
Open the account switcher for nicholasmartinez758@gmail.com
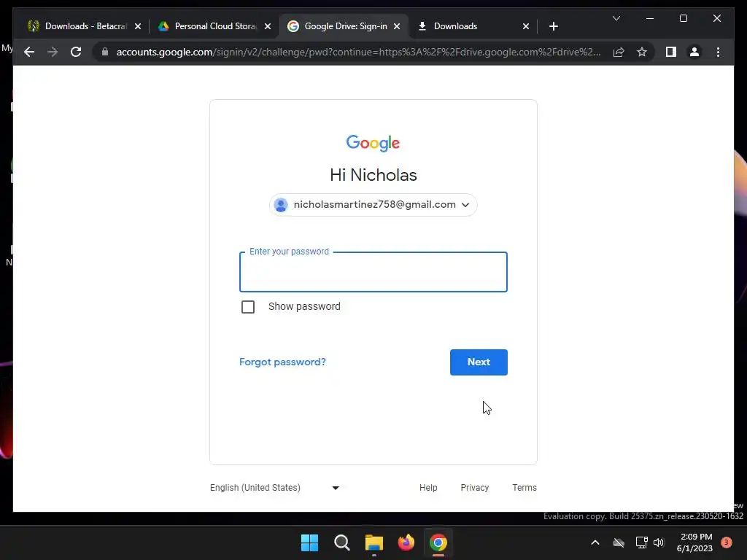[x=373, y=205]
